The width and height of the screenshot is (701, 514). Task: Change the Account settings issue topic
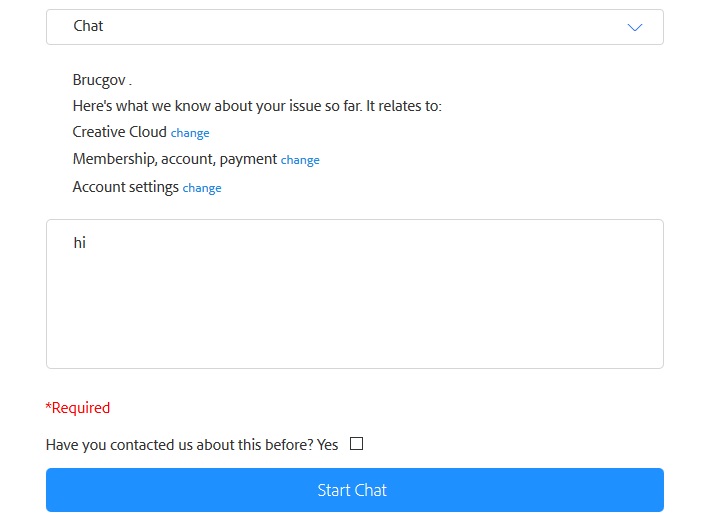coord(202,188)
